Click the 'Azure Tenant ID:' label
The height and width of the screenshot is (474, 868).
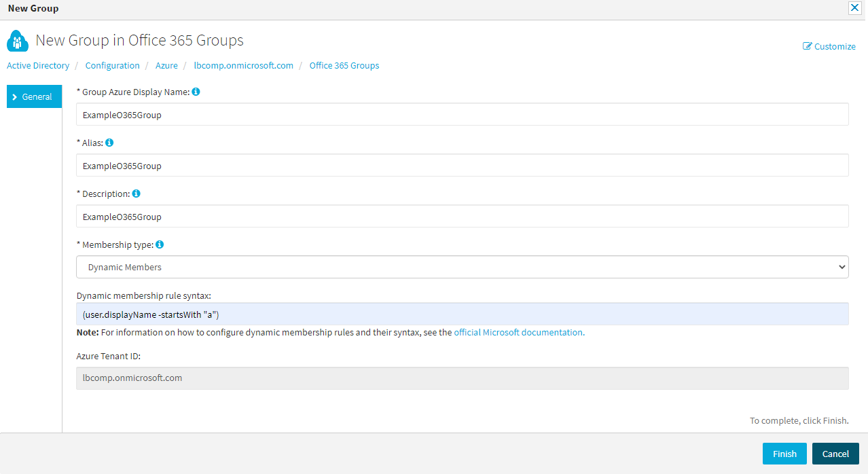tap(109, 356)
